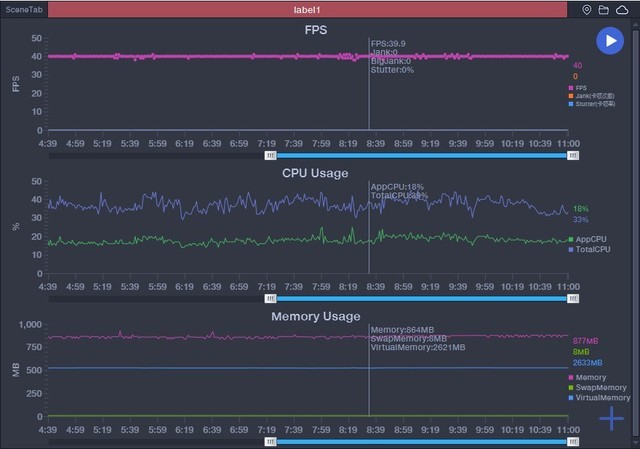This screenshot has width=640, height=449.
Task: Click the FPS:39.9 tooltip text
Action: [388, 44]
